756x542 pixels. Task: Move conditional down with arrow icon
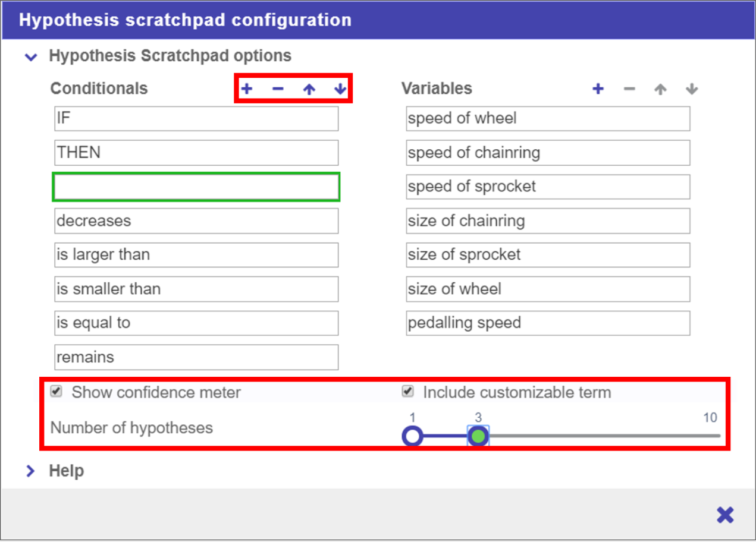point(340,89)
